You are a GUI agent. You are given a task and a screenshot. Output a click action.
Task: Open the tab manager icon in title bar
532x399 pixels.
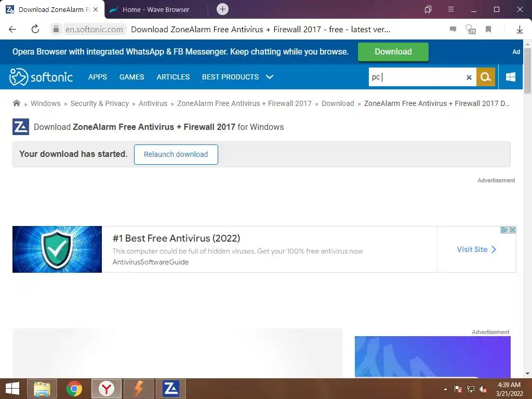pos(428,9)
